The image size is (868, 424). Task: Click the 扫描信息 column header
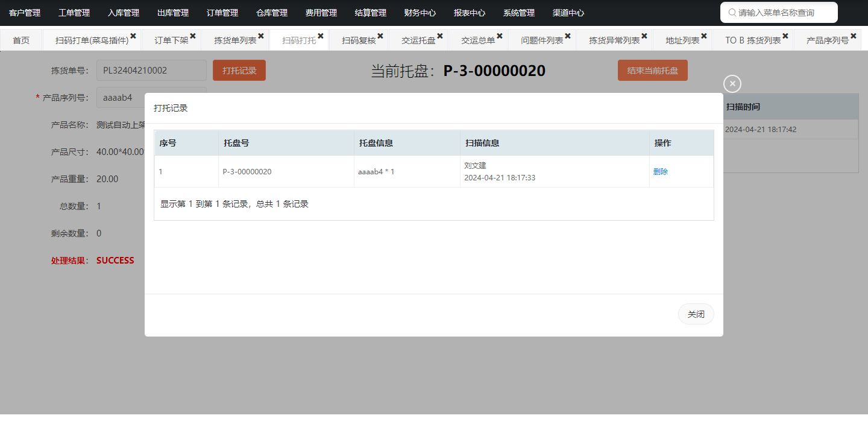555,143
